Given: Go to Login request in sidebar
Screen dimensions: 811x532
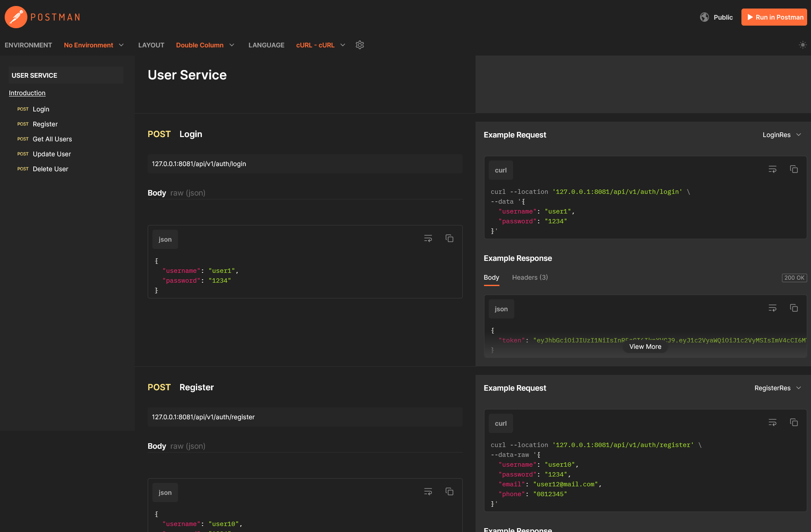Looking at the screenshot, I should coord(41,109).
